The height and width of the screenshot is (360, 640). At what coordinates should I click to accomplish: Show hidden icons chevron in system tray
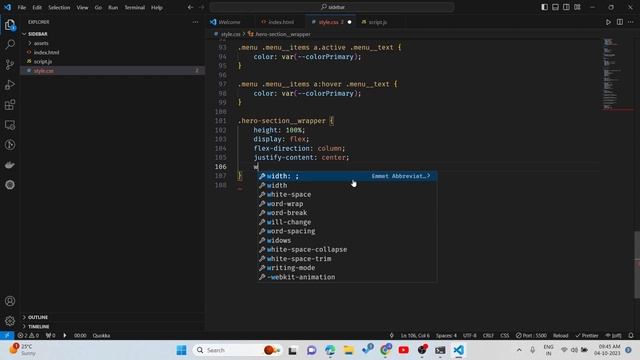[x=519, y=350]
